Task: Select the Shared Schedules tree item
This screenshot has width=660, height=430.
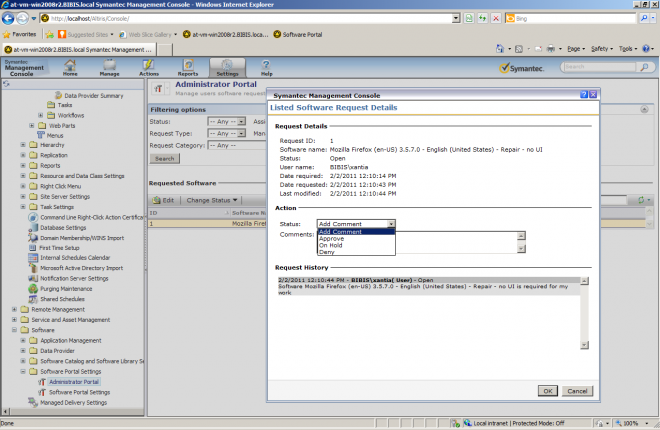Action: (62, 299)
